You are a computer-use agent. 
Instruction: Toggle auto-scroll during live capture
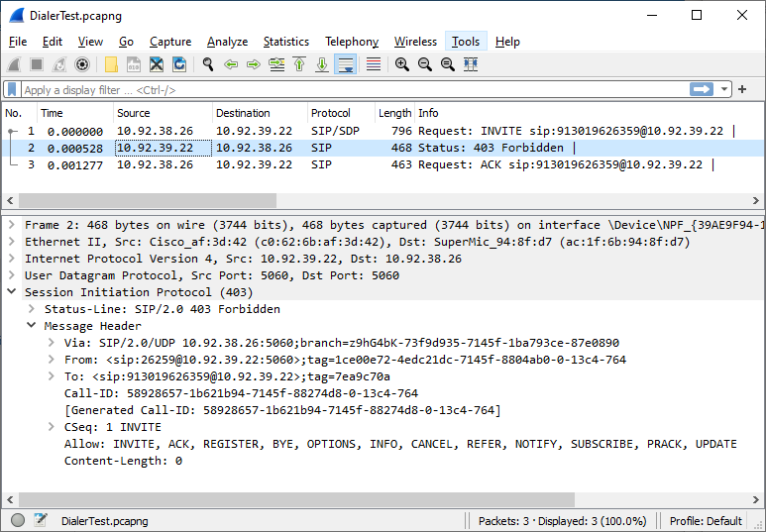point(346,64)
